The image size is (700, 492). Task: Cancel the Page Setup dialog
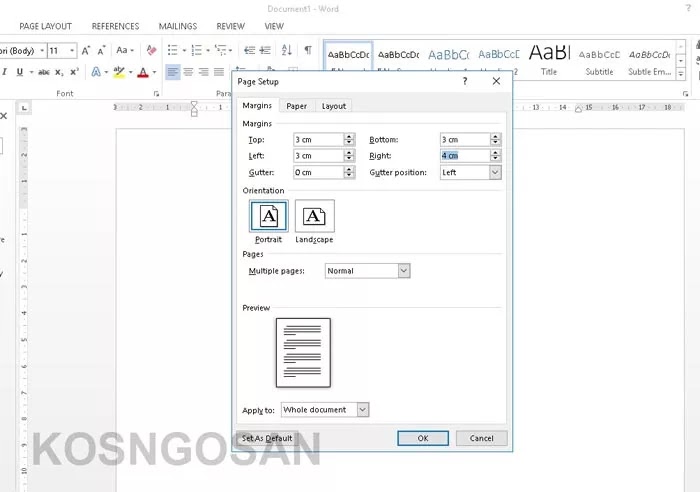tap(481, 438)
